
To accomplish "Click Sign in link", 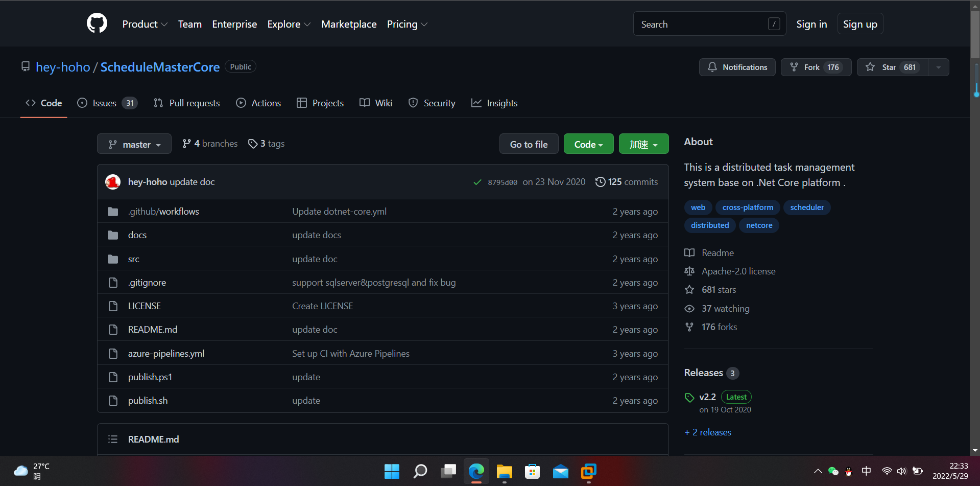I will (811, 24).
